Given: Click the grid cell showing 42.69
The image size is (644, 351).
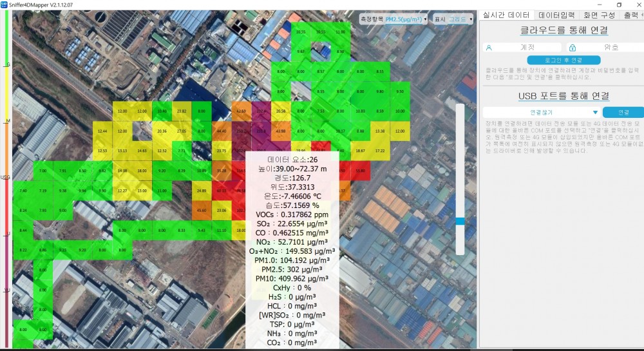Looking at the screenshot, I should 241,111.
